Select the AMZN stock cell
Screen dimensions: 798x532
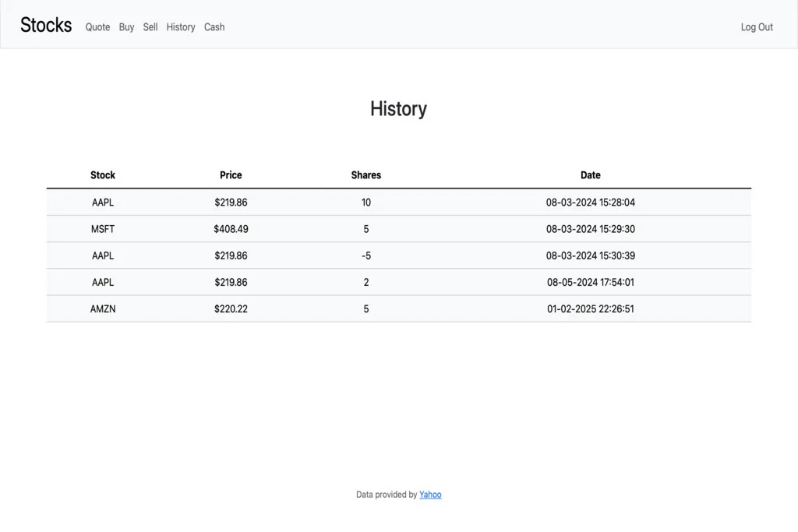click(103, 309)
